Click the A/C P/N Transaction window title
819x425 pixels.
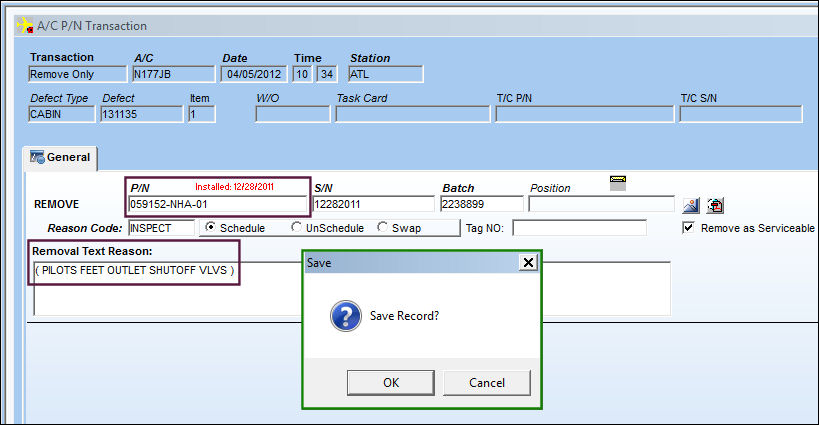click(92, 26)
